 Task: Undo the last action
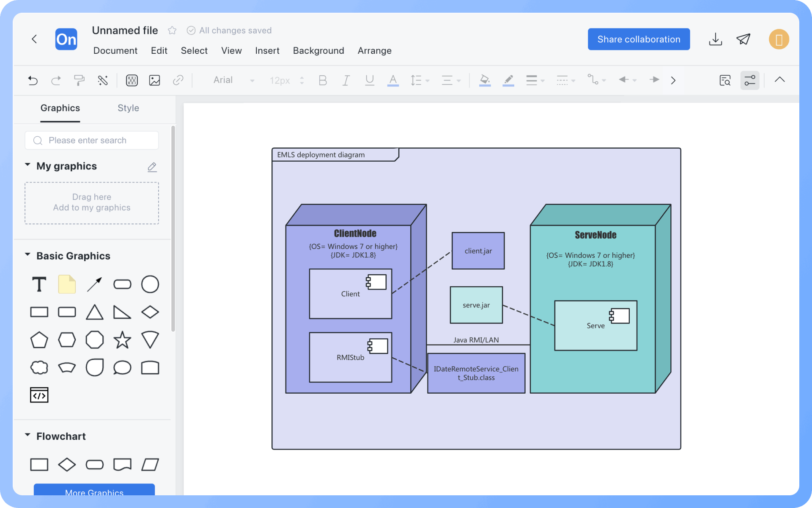click(x=33, y=80)
